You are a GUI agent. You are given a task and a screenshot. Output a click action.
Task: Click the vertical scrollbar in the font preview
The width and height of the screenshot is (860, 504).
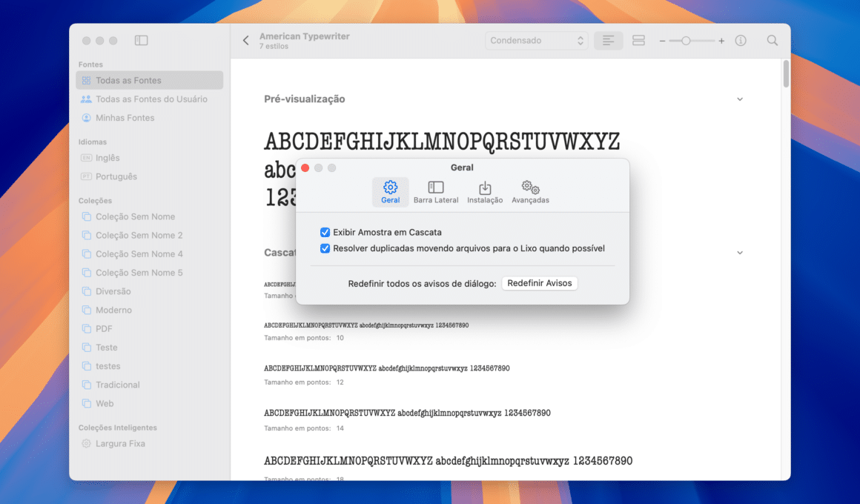[786, 74]
